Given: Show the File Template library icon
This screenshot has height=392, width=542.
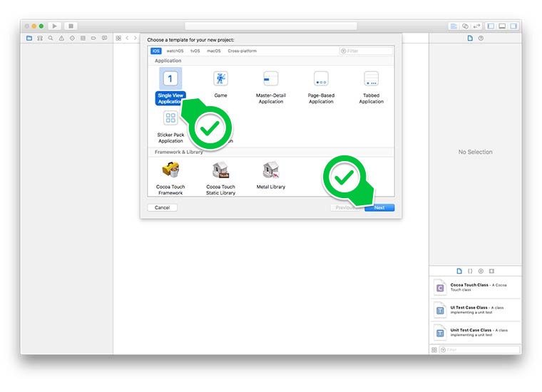Looking at the screenshot, I should point(459,271).
